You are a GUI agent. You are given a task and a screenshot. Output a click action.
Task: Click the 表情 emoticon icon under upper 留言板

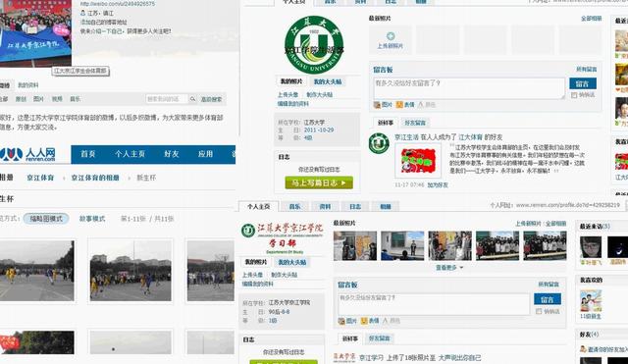click(399, 105)
